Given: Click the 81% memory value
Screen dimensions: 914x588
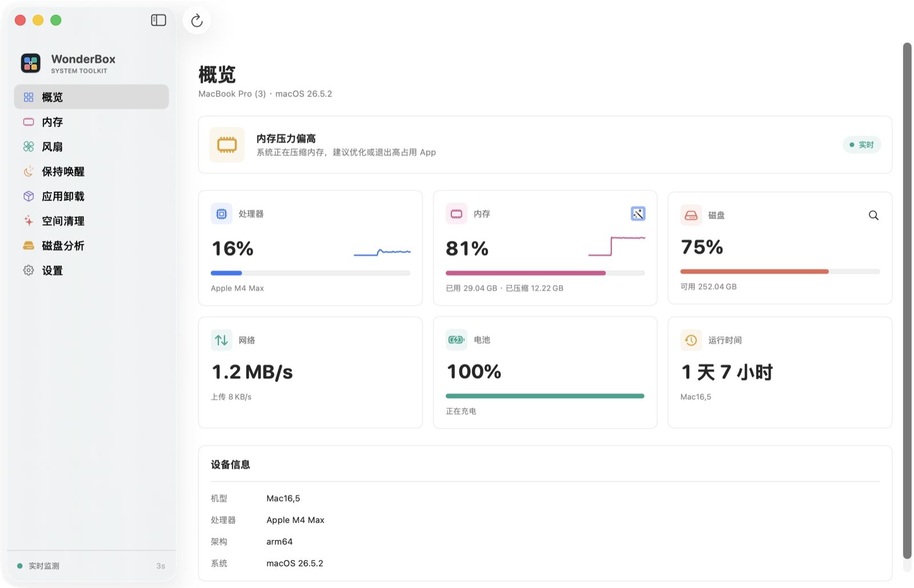Looking at the screenshot, I should [x=467, y=248].
